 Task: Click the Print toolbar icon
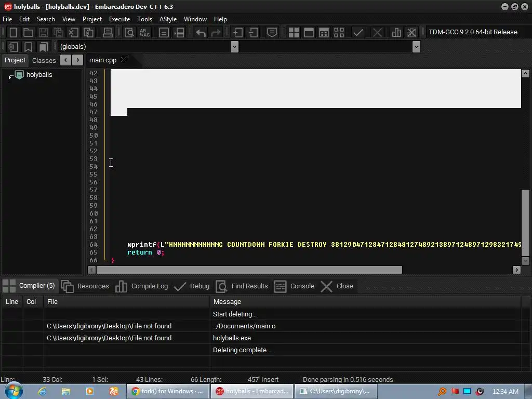108,33
